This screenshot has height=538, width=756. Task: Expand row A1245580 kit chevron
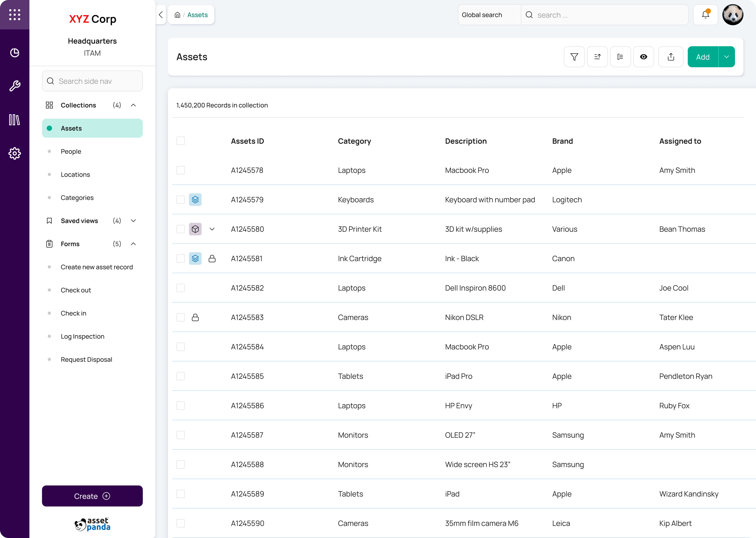(x=212, y=229)
